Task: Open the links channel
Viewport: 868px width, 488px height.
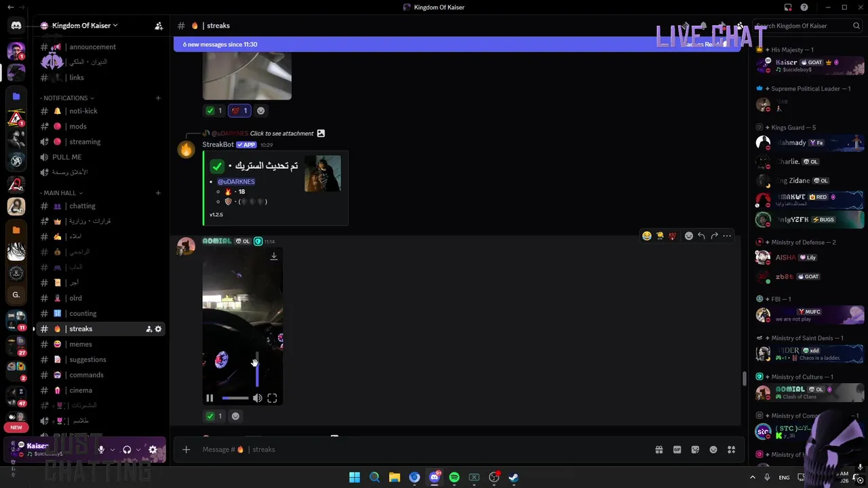Action: click(x=100, y=77)
